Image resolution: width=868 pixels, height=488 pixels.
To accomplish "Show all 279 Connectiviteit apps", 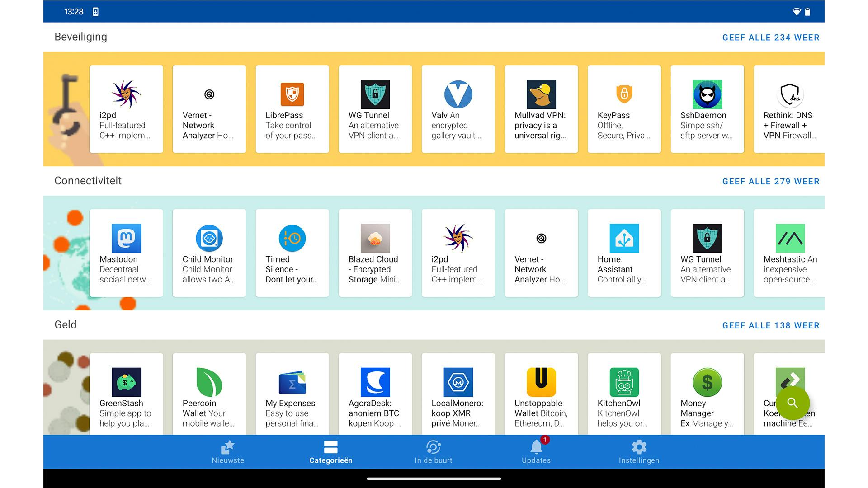I will (770, 182).
